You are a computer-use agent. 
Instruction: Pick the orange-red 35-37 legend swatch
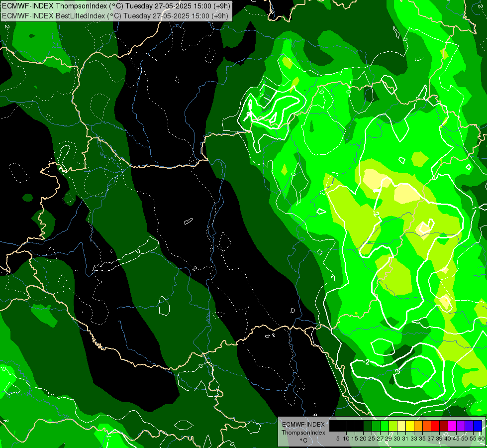point(427,426)
